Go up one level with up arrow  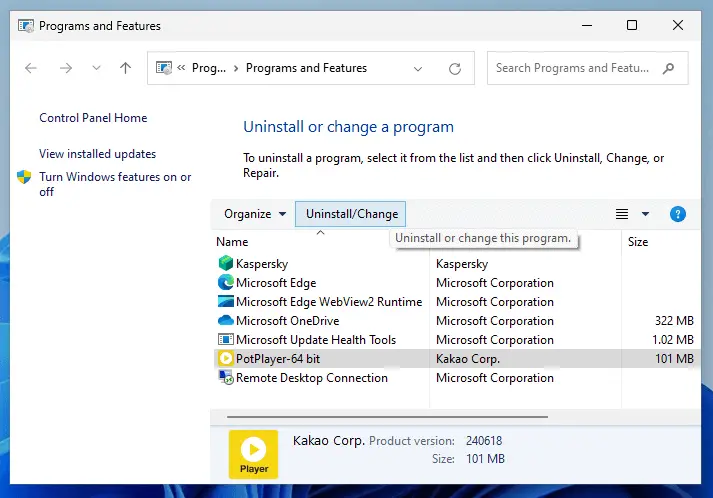(x=126, y=68)
